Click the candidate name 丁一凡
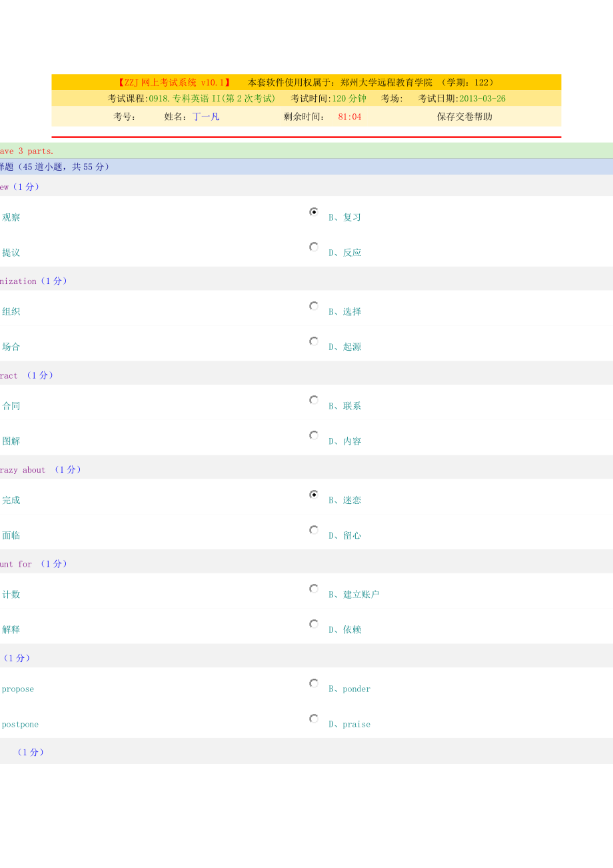613x868 pixels. point(206,117)
